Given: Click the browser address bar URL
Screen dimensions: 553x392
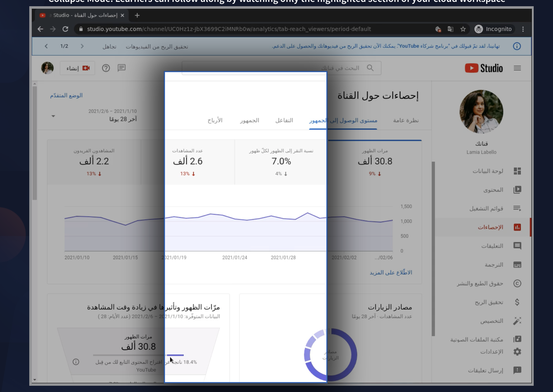Looking at the screenshot, I should 229,29.
